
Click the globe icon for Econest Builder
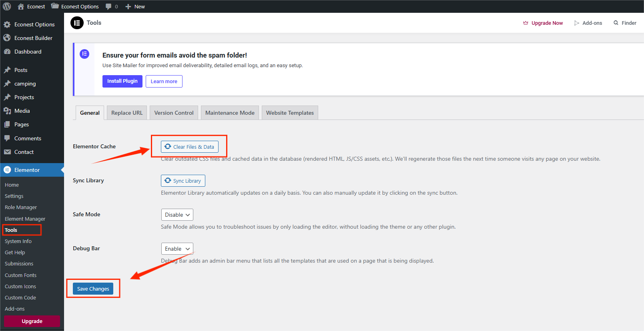[7, 38]
